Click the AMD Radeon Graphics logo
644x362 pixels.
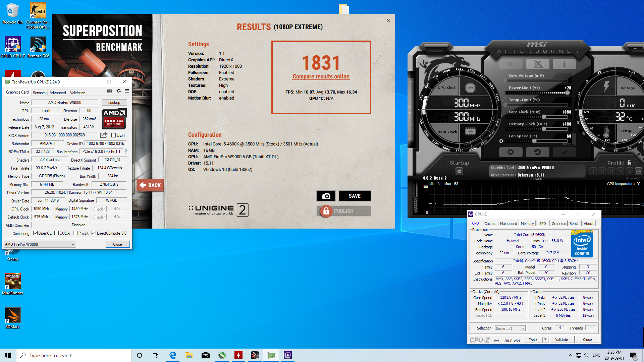(x=114, y=119)
